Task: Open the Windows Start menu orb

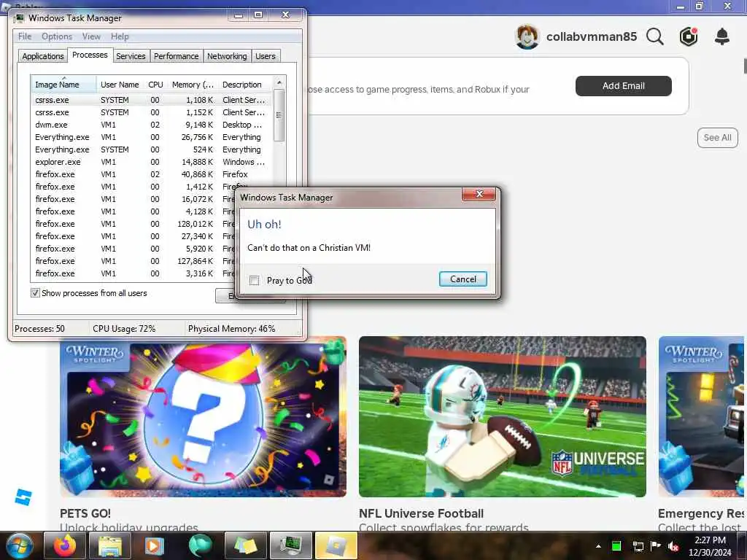Action: [19, 545]
